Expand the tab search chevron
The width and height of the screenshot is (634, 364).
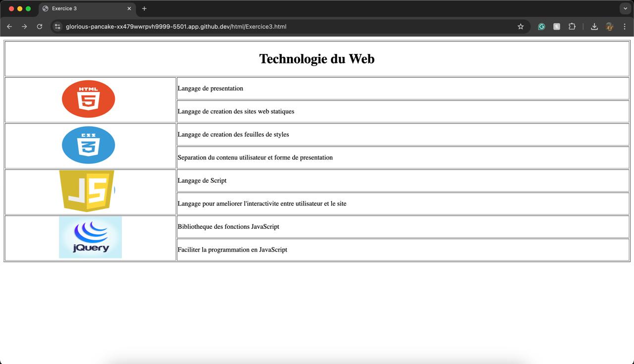pyautogui.click(x=625, y=8)
